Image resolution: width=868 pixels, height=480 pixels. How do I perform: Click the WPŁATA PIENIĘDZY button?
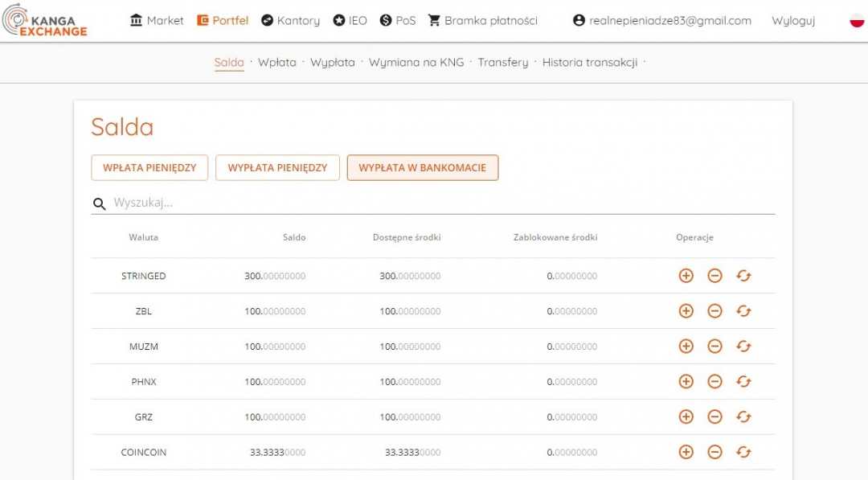click(x=149, y=168)
